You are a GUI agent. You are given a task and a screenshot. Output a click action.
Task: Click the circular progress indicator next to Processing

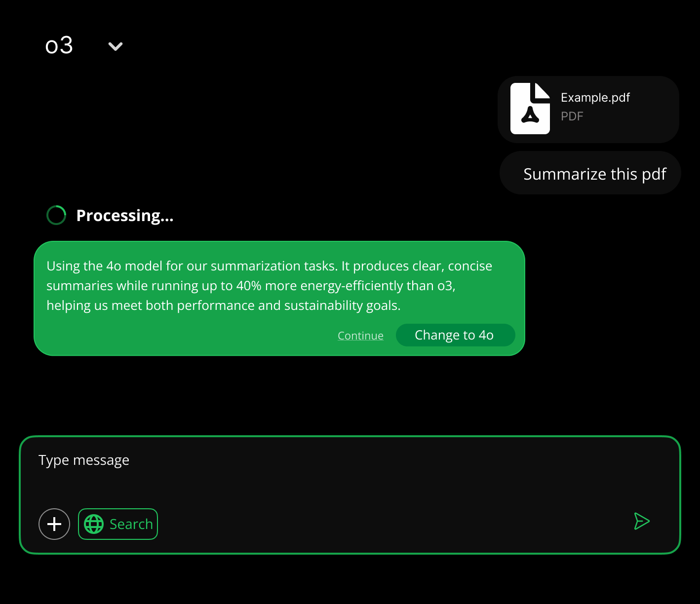coord(56,215)
